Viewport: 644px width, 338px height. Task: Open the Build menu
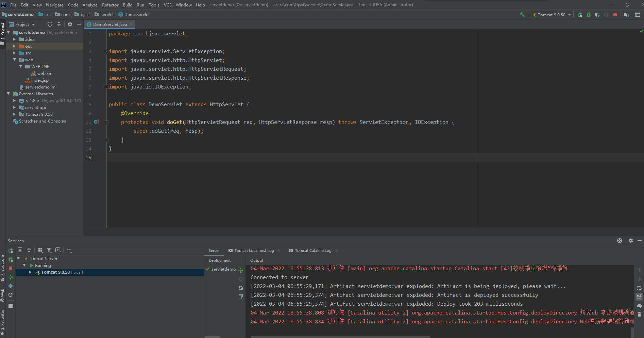tap(128, 5)
